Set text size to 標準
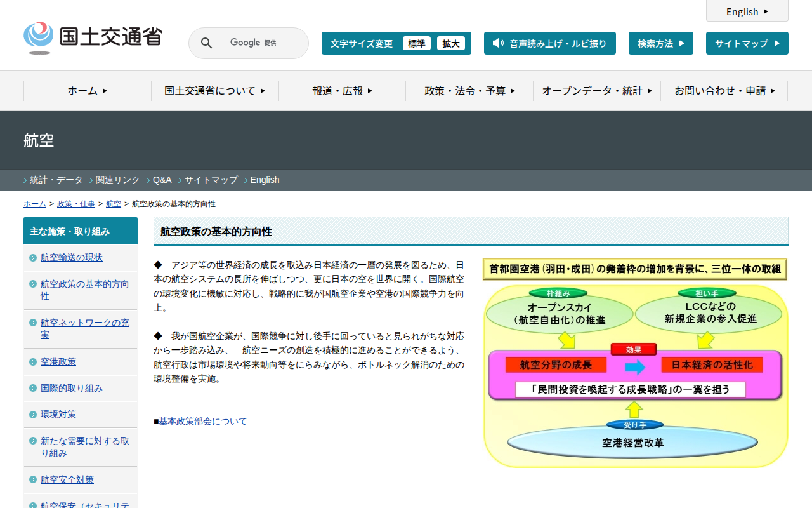Viewport: 812px width, 508px height. (x=417, y=43)
